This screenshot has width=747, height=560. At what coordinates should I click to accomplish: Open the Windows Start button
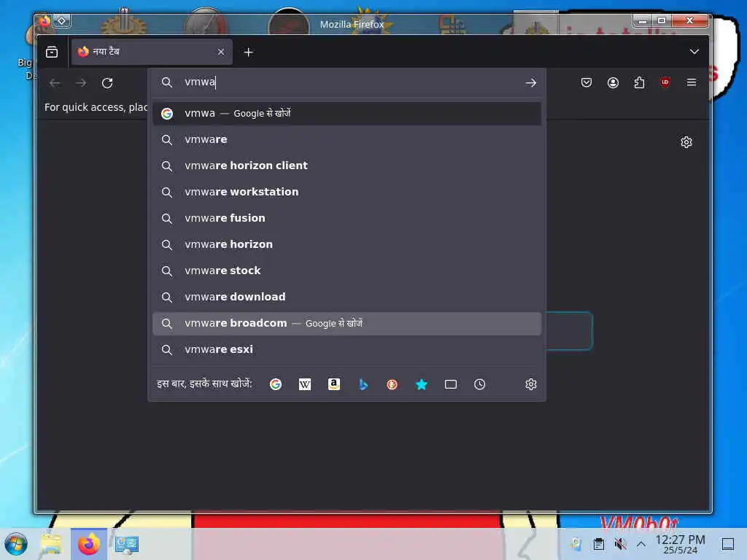coord(16,544)
